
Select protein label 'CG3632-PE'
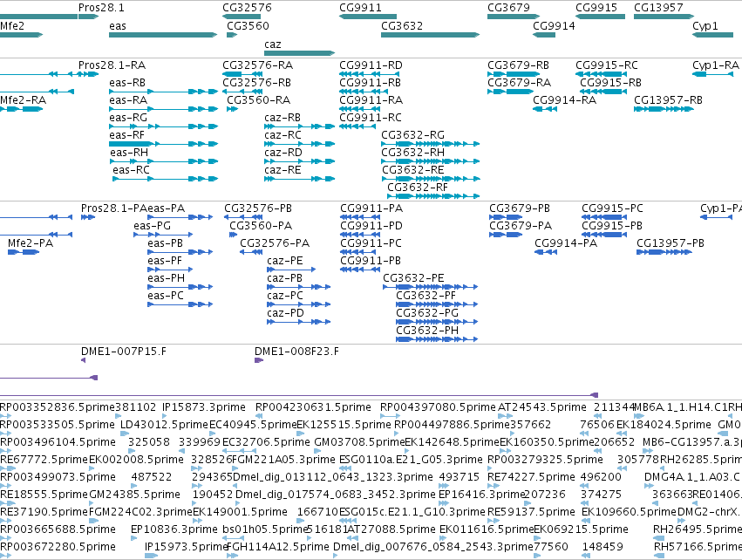[x=413, y=278]
